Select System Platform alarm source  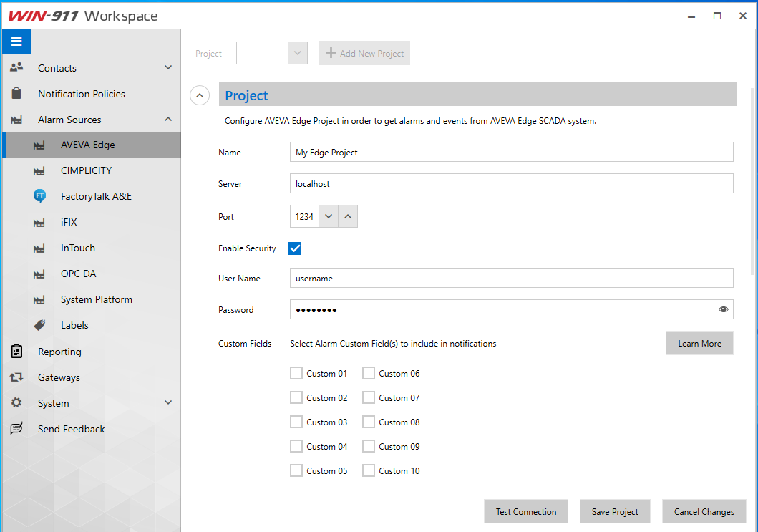pyautogui.click(x=92, y=299)
